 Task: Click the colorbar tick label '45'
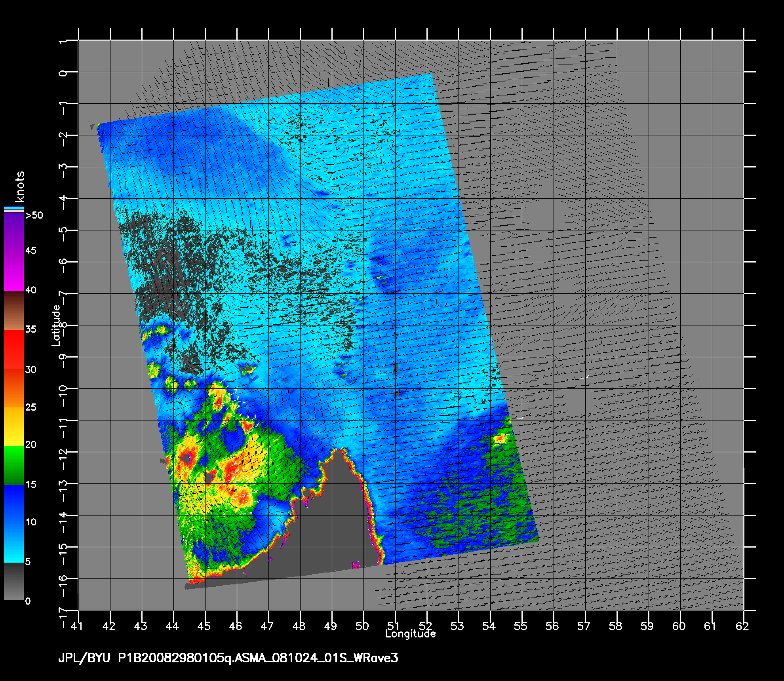pyautogui.click(x=31, y=250)
